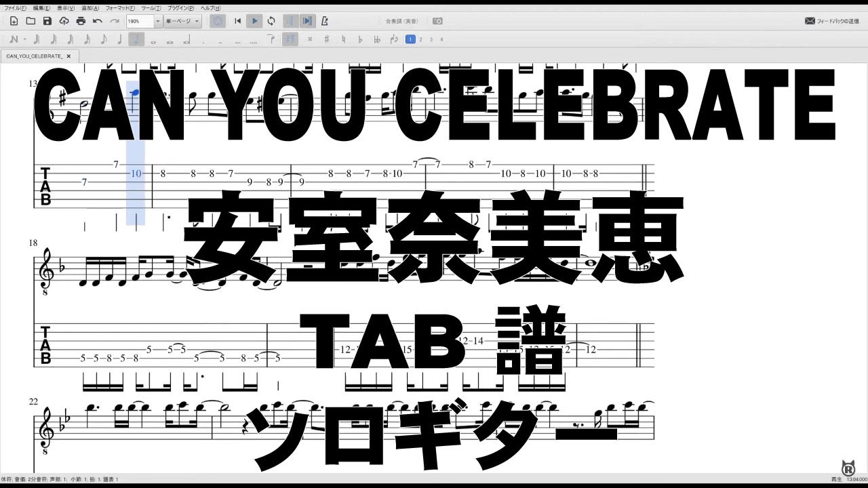Select the 128th note duration
Screen dimensions: 868x488
pyautogui.click(x=37, y=39)
